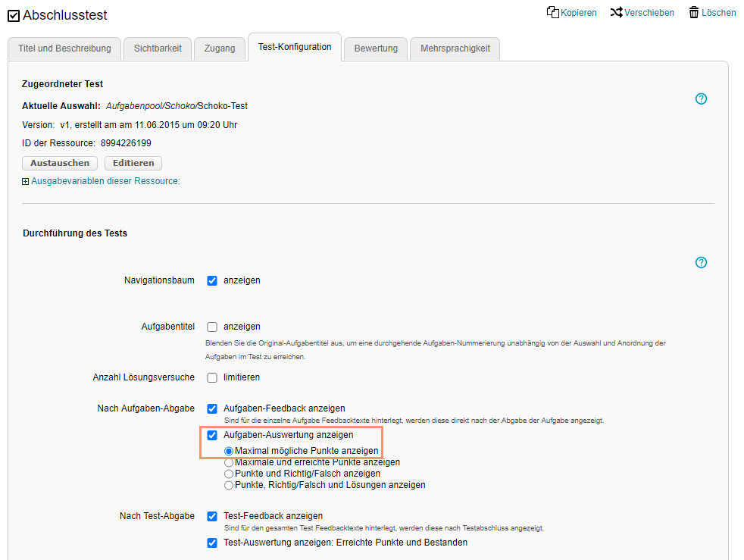Click the Löschen trash can icon
744x560 pixels.
coord(693,13)
